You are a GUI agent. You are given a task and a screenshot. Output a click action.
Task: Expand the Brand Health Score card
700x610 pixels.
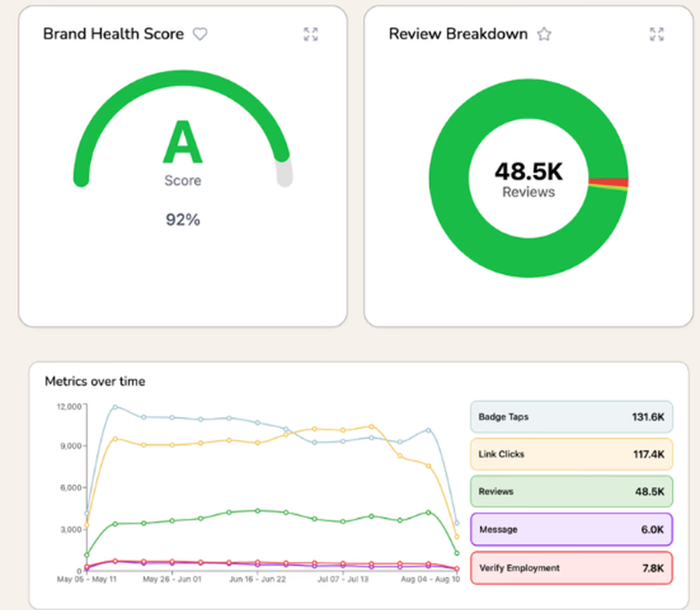click(311, 34)
